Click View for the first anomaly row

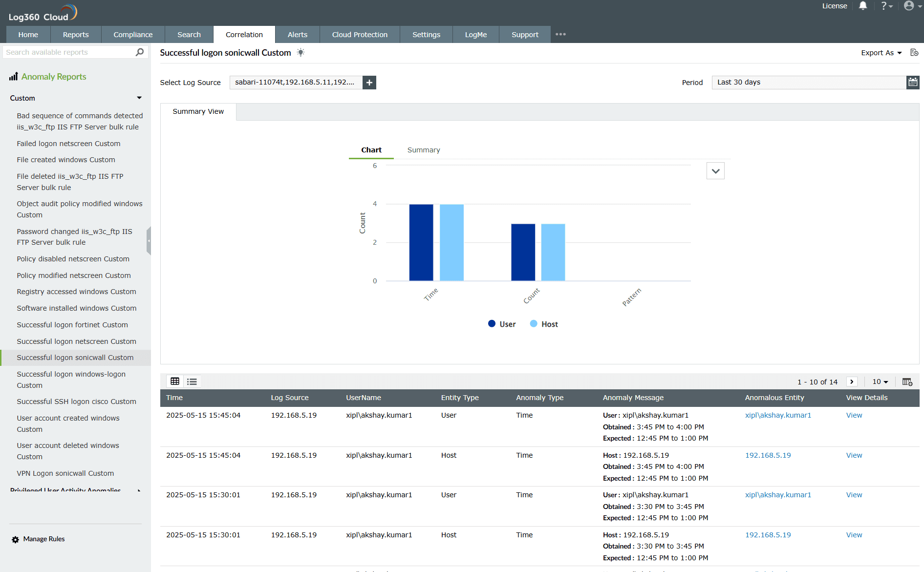click(854, 415)
